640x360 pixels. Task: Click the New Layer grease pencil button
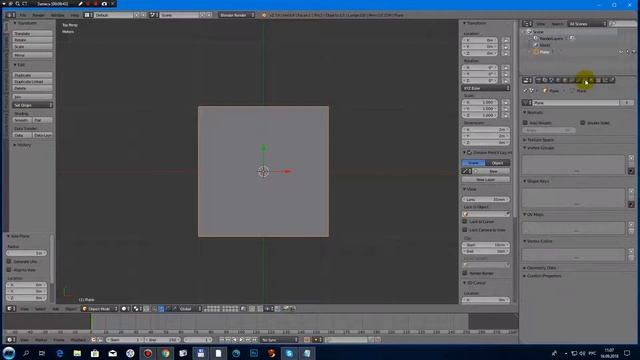(x=486, y=179)
